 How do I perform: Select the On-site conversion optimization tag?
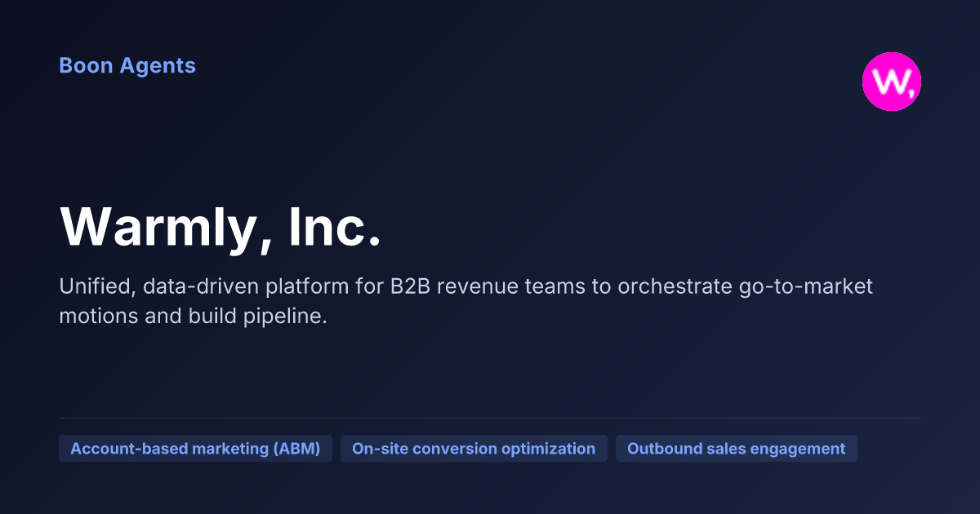[474, 449]
